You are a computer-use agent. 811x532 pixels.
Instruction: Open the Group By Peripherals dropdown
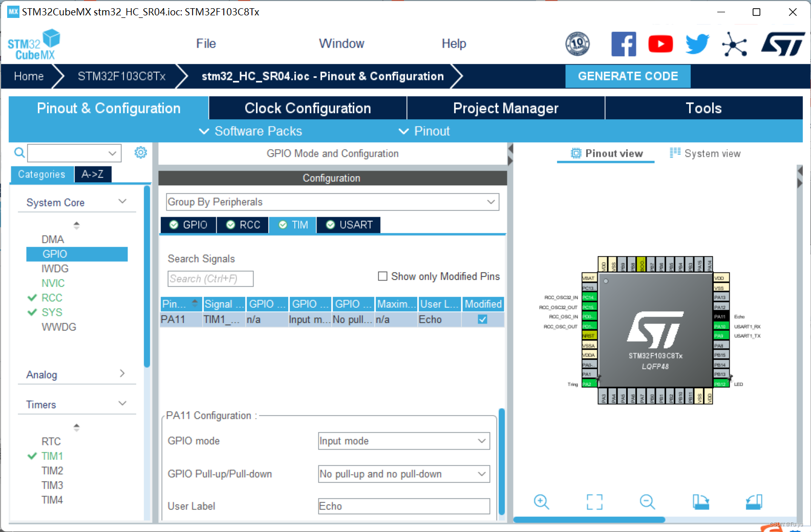[x=333, y=202]
